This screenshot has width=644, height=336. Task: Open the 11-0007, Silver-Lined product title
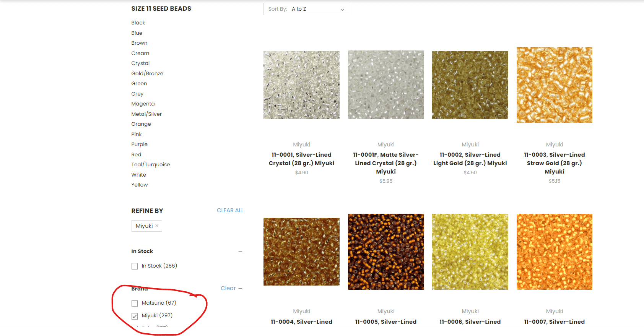555,322
